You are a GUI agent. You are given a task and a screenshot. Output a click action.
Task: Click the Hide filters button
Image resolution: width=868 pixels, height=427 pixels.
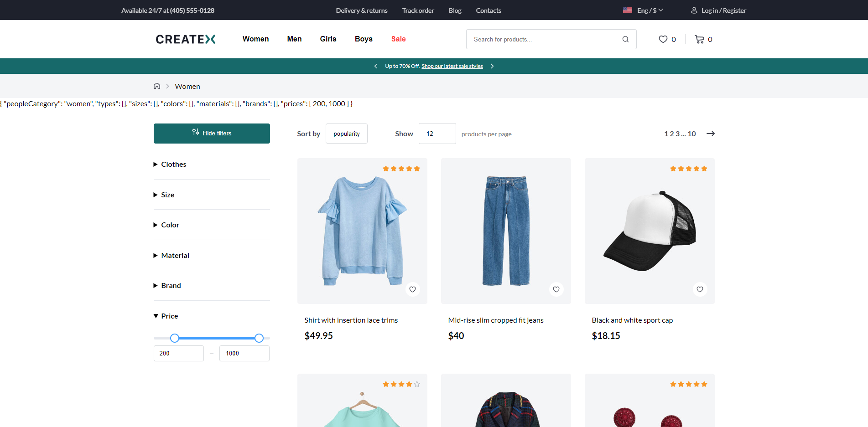click(x=212, y=133)
